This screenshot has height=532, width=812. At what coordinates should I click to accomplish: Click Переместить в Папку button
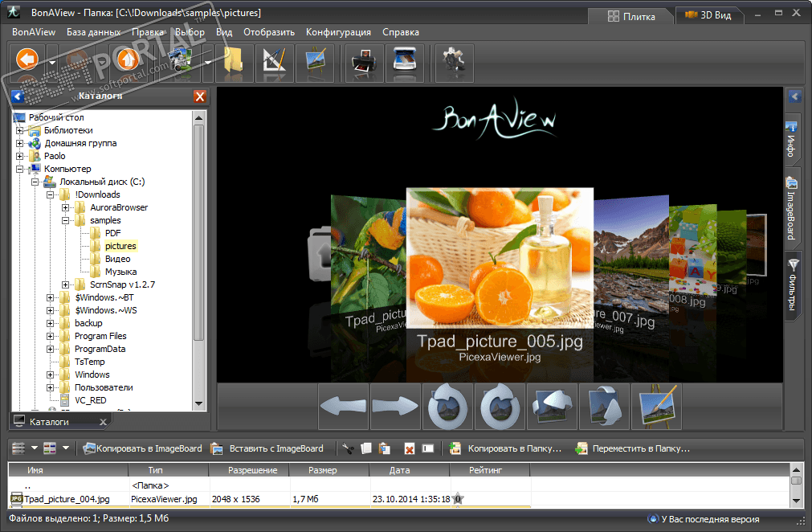(633, 448)
